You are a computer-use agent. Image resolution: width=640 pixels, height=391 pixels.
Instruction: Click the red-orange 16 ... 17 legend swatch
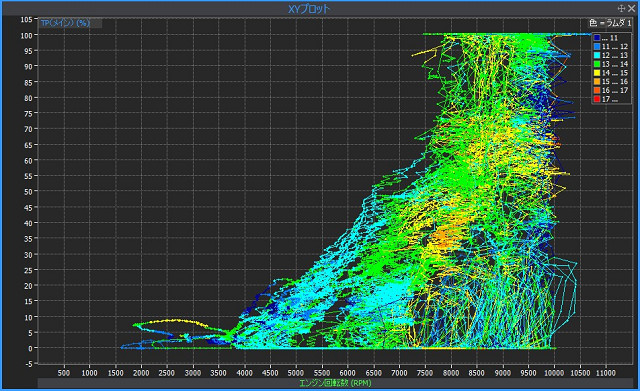(x=597, y=91)
